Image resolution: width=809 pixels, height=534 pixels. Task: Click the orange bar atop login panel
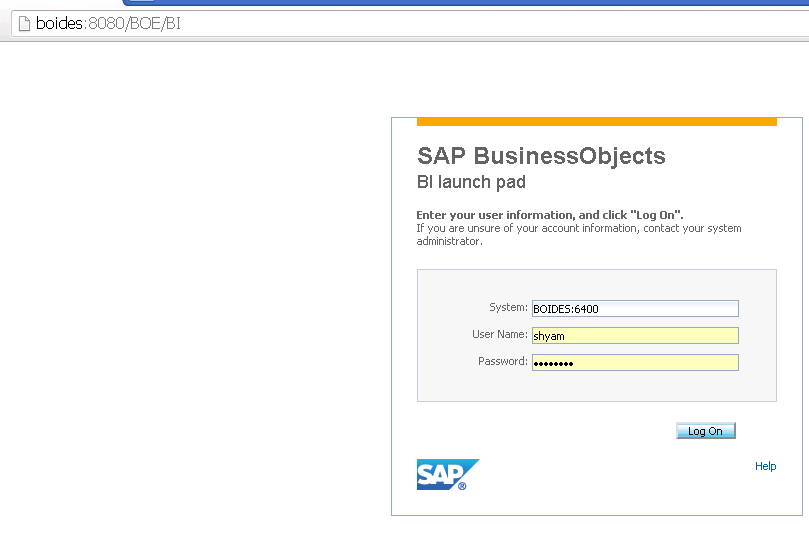coord(596,121)
